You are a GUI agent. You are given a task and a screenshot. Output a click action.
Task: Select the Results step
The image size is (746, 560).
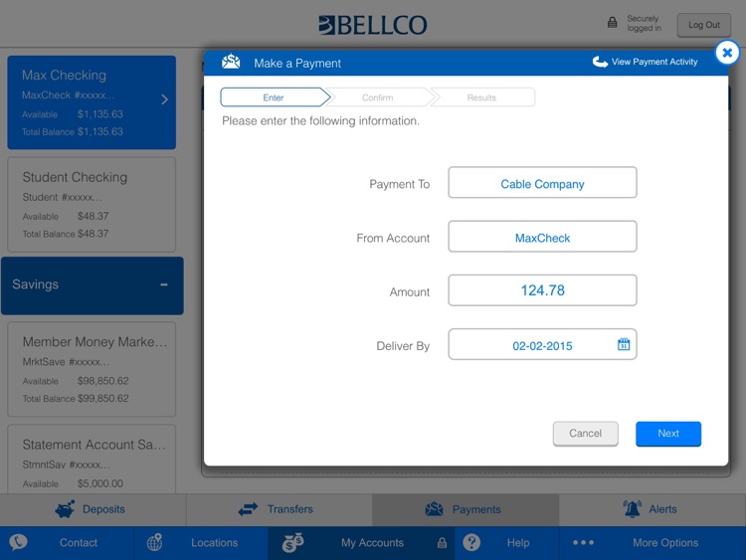(482, 97)
